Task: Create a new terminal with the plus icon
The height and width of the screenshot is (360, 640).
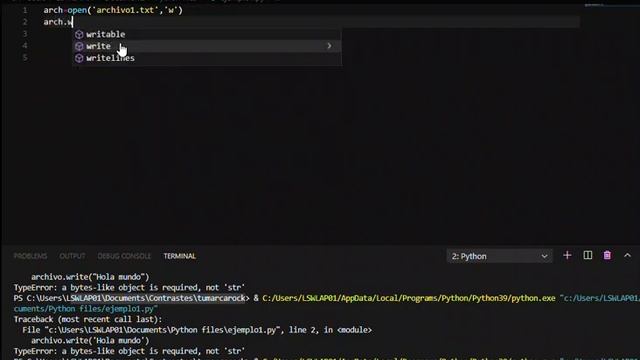Action: pyautogui.click(x=567, y=256)
